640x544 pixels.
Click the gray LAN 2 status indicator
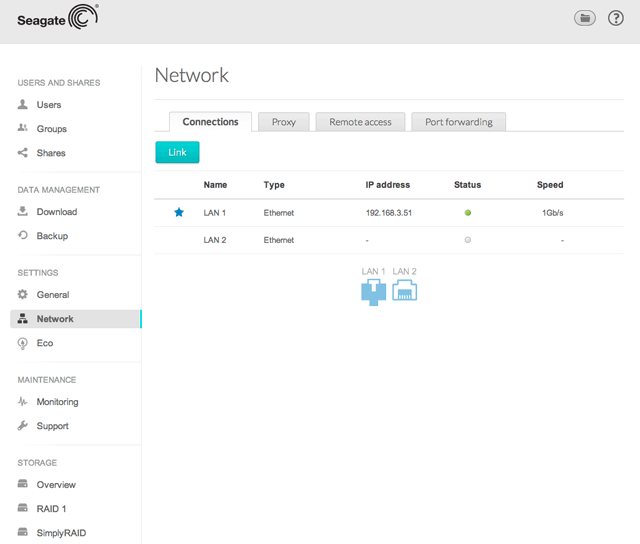pos(467,240)
